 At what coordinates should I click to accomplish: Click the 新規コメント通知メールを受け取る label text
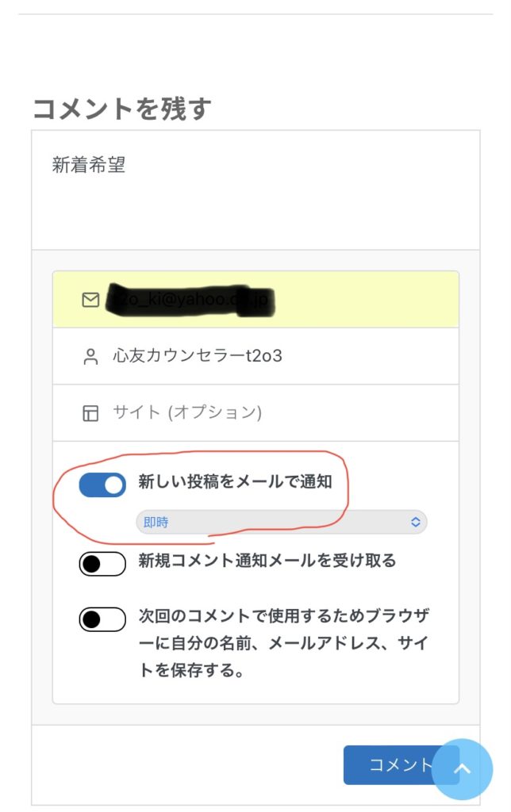tap(267, 561)
